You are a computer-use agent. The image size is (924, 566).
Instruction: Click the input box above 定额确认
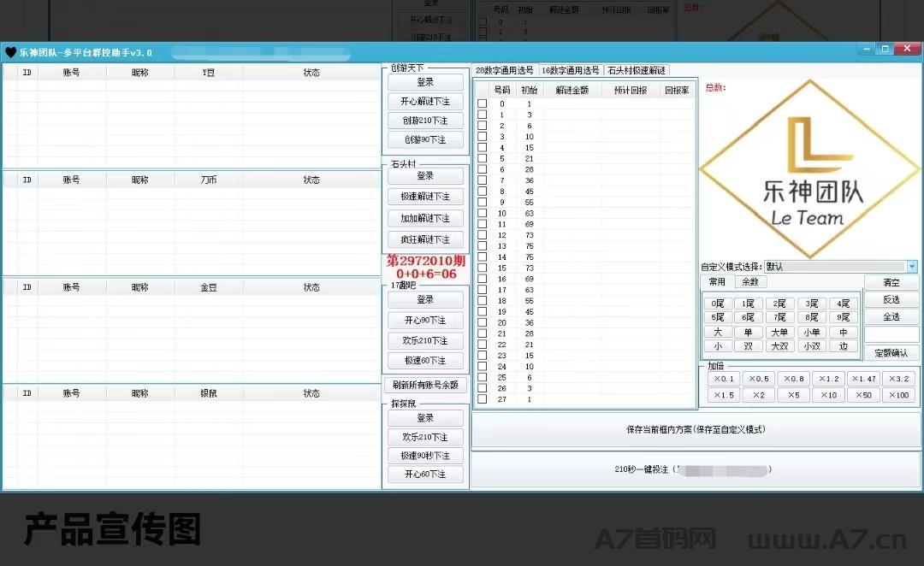pos(891,334)
